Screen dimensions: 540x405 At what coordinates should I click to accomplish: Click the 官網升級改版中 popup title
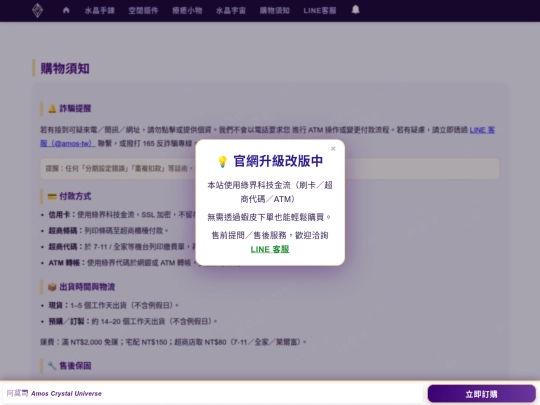click(x=278, y=161)
